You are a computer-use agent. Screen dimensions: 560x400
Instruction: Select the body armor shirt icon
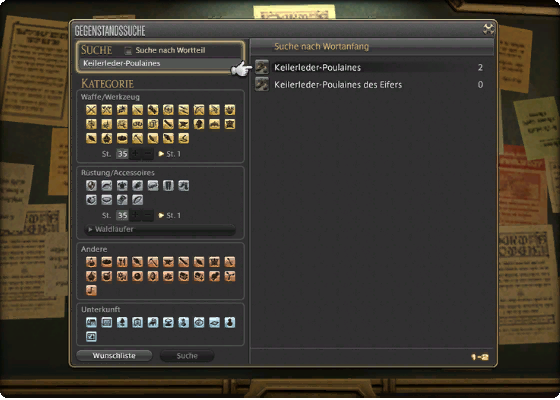point(122,186)
